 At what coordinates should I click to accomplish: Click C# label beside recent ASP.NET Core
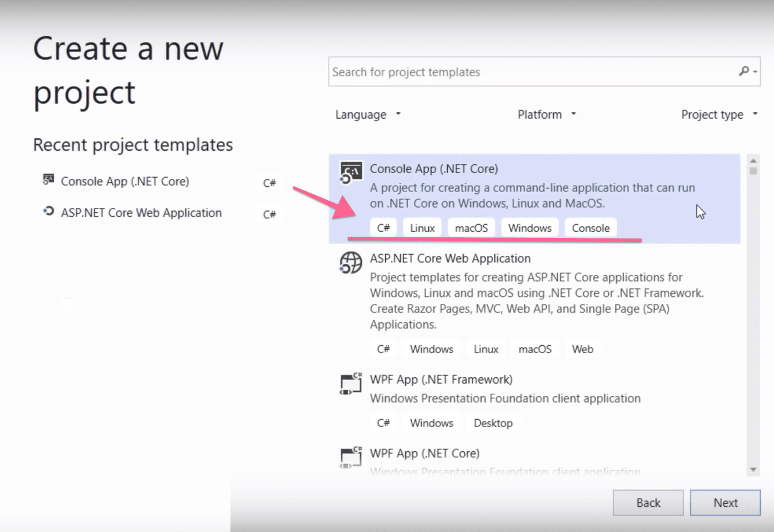269,214
